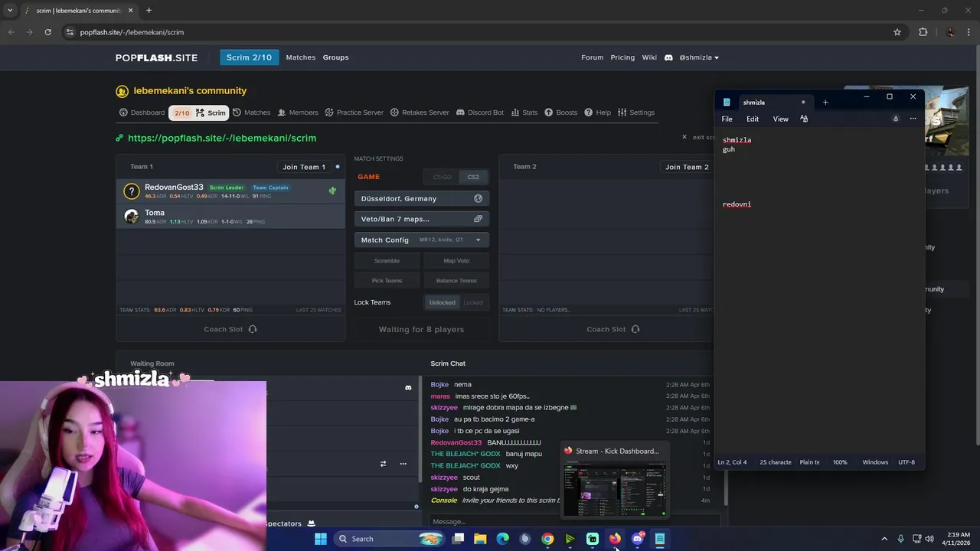Viewport: 980px width, 551px height.
Task: Open Notepad View menu
Action: click(x=780, y=119)
